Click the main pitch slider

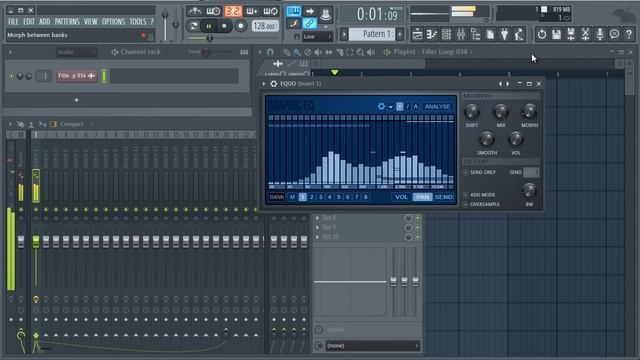point(176,24)
